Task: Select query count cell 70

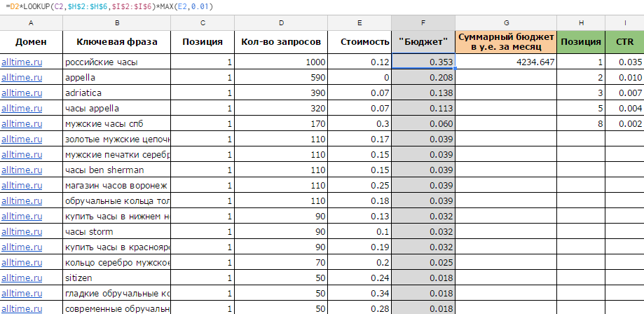Action: pyautogui.click(x=281, y=263)
